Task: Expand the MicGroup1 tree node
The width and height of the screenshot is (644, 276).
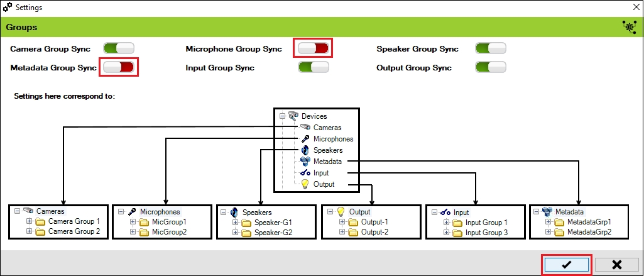Action: coord(133,222)
